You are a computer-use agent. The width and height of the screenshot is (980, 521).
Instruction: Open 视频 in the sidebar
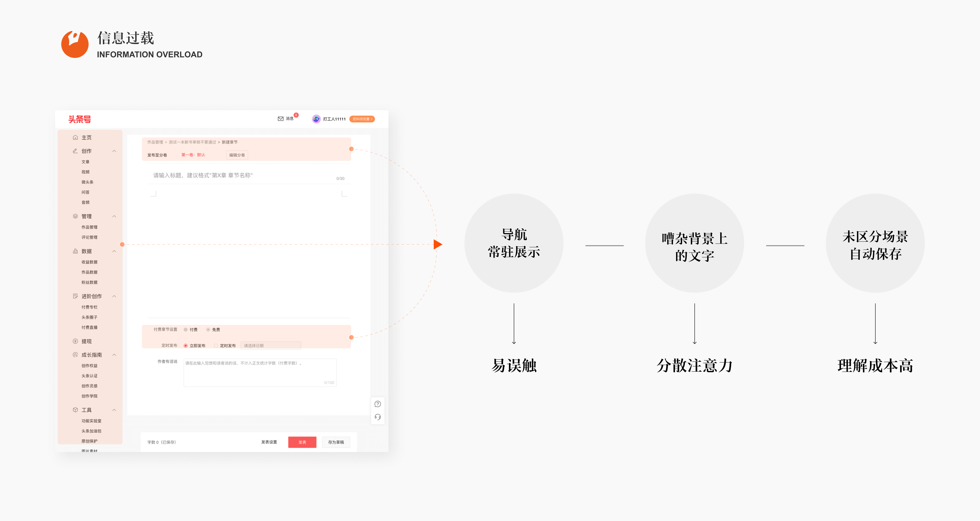tap(85, 172)
